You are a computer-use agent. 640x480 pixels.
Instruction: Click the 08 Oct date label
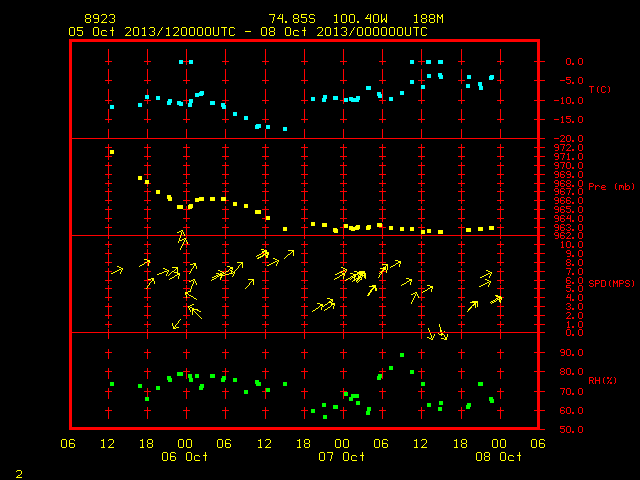498,456
